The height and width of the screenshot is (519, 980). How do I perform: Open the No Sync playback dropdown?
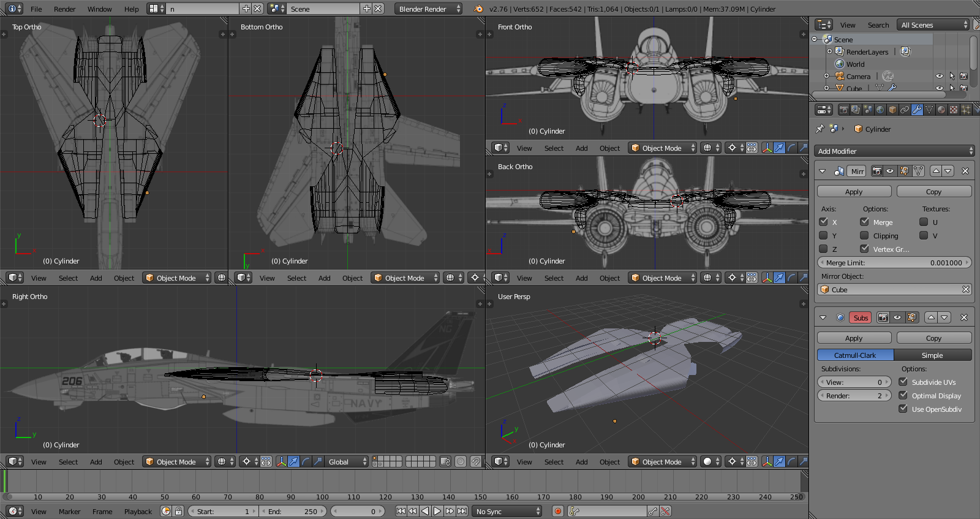tap(508, 511)
